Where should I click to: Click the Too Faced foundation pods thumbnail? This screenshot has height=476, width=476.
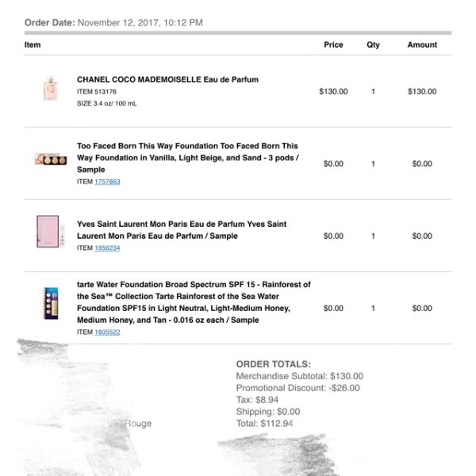[x=51, y=159]
